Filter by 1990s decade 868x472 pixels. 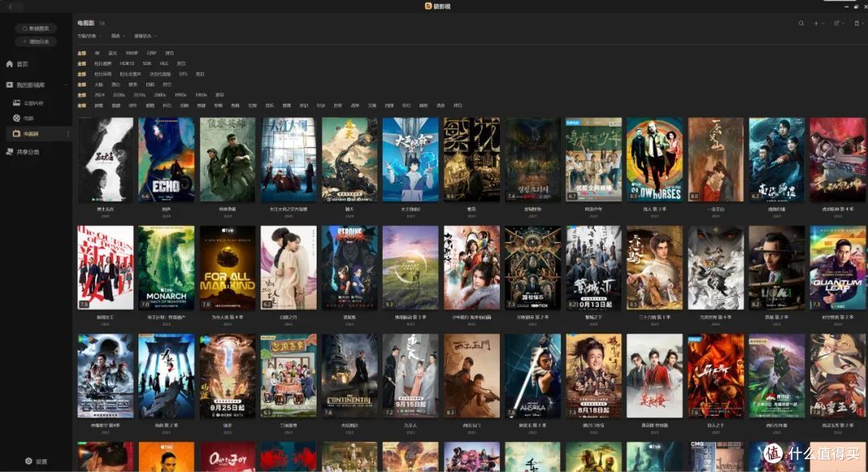coord(181,96)
